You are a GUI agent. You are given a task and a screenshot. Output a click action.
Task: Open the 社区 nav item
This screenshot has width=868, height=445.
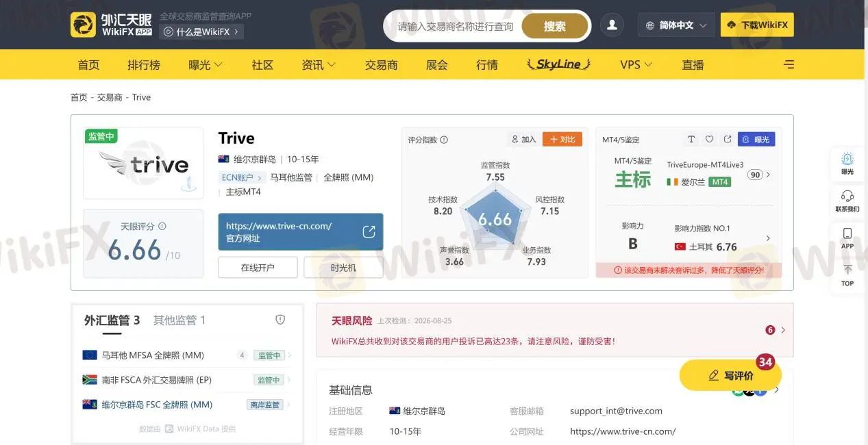[x=262, y=64]
